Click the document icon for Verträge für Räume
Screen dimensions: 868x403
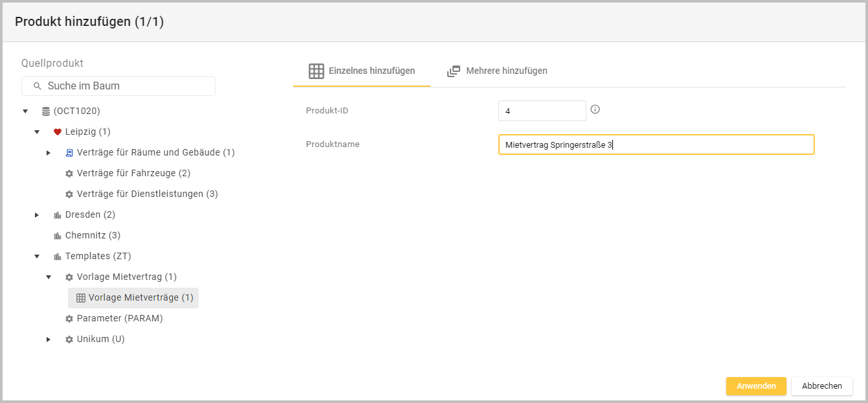(69, 153)
